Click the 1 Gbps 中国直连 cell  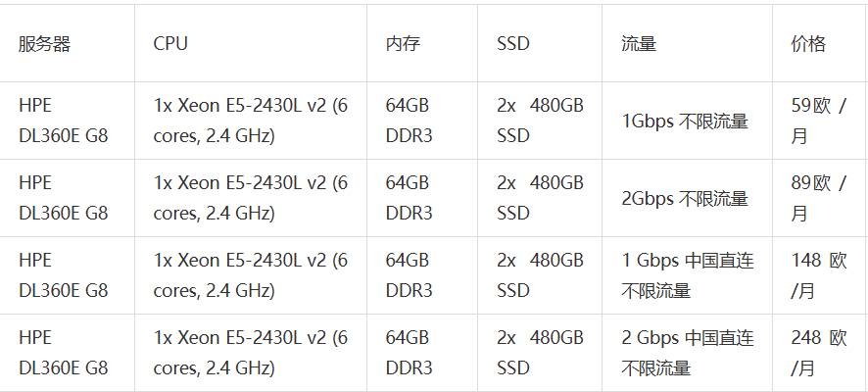(688, 275)
